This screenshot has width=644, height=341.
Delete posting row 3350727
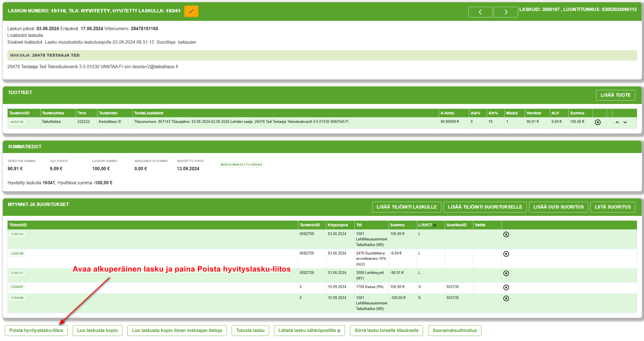[x=506, y=273]
